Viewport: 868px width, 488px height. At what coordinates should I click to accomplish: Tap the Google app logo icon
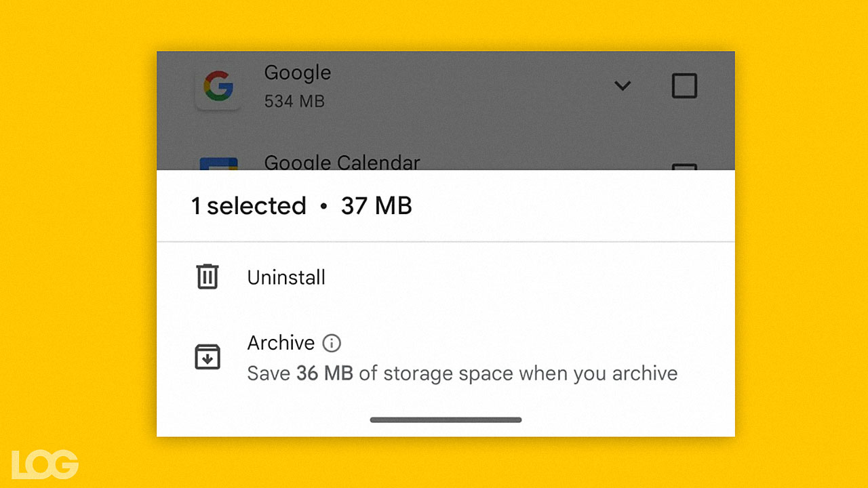218,87
